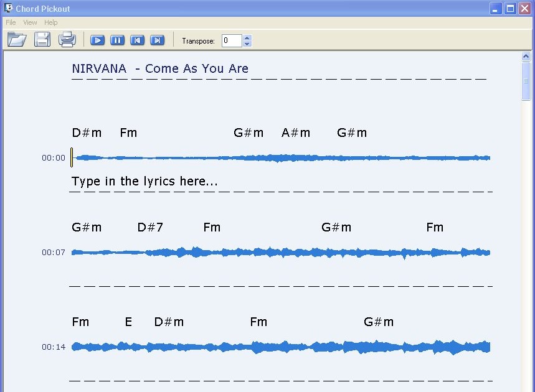
Task: Print the chord sheet via printer icon
Action: pyautogui.click(x=67, y=40)
